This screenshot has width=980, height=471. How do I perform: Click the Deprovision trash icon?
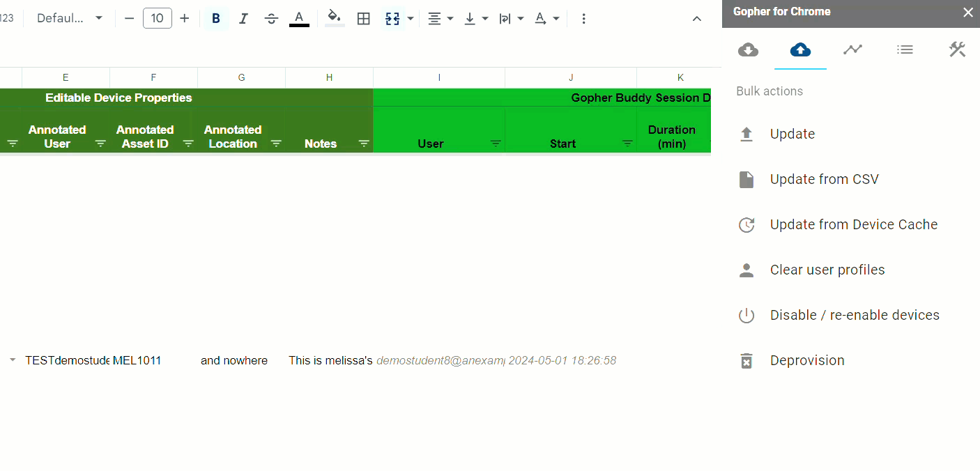[x=747, y=361]
